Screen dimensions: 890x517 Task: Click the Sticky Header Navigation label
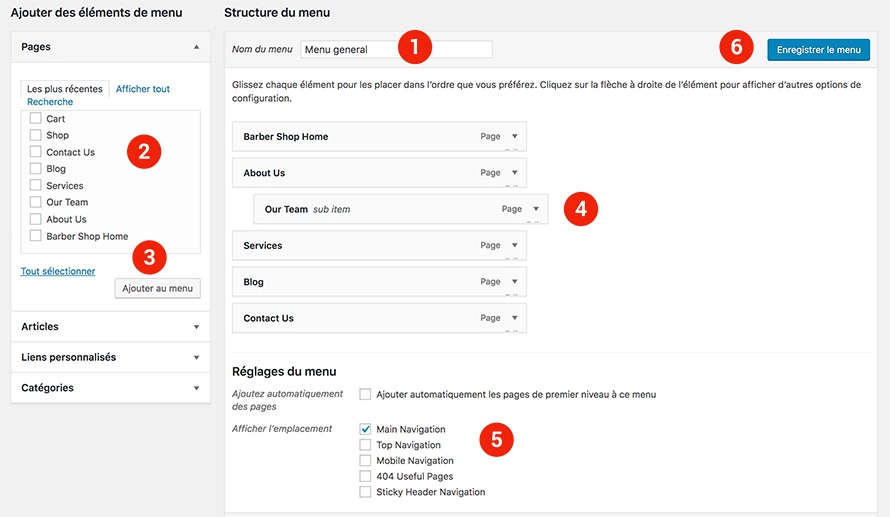[431, 491]
